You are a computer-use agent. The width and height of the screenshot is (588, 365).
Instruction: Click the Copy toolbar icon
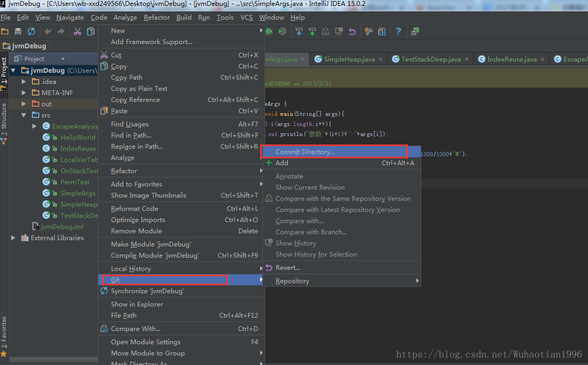(x=90, y=31)
